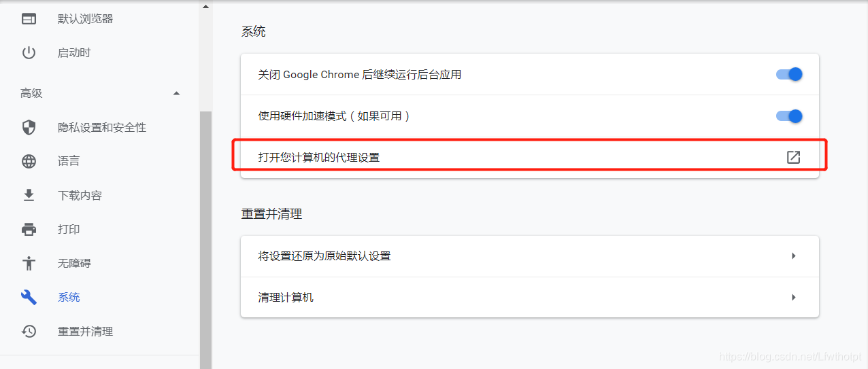Click the accessibility figure icon
Screen dimensions: 868x369
[x=29, y=264]
